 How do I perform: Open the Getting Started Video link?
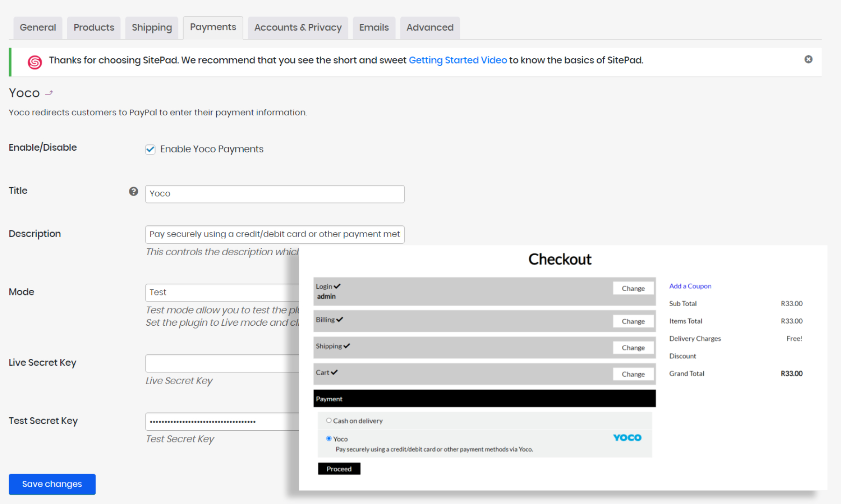pos(458,60)
